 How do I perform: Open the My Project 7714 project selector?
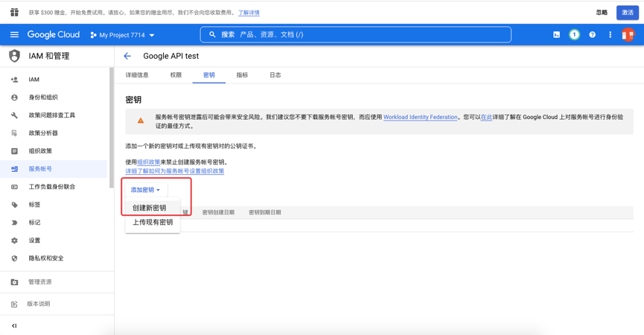pyautogui.click(x=122, y=35)
